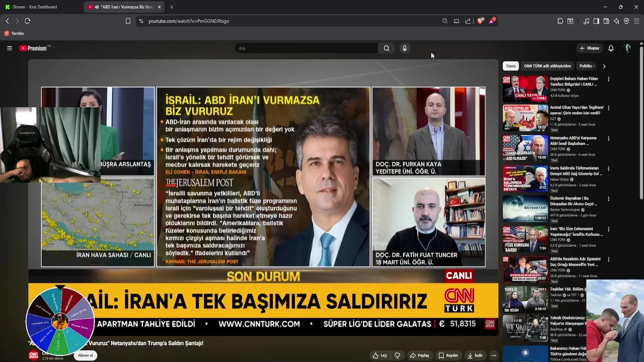Image resolution: width=644 pixels, height=362 pixels.
Task: Open Netanyahu ABD'yi Karşısına Aldı thumbnail
Action: (x=525, y=148)
